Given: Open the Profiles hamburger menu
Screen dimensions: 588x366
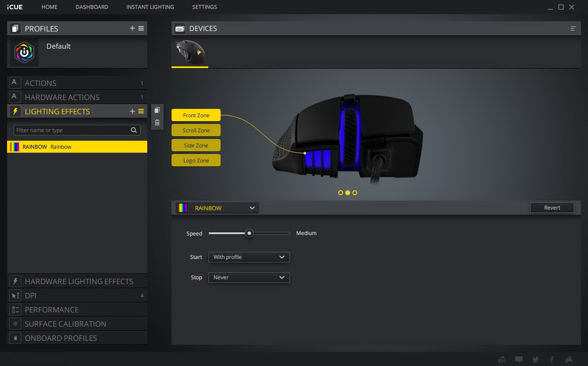Looking at the screenshot, I should pyautogui.click(x=141, y=28).
